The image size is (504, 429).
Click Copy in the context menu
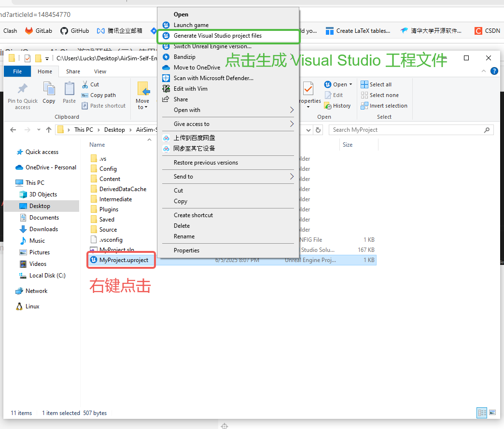[x=228, y=201]
